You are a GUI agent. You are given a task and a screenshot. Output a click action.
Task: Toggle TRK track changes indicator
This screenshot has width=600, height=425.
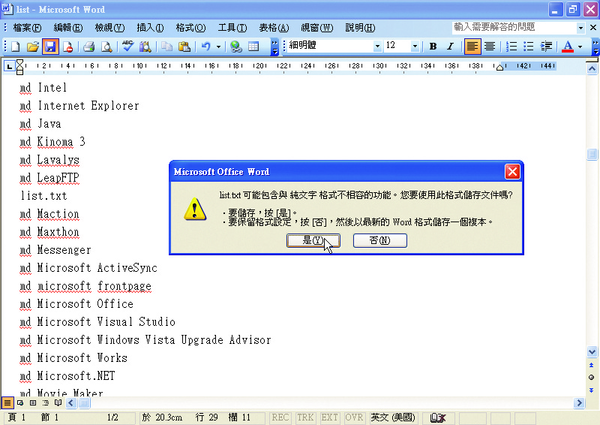pyautogui.click(x=305, y=417)
